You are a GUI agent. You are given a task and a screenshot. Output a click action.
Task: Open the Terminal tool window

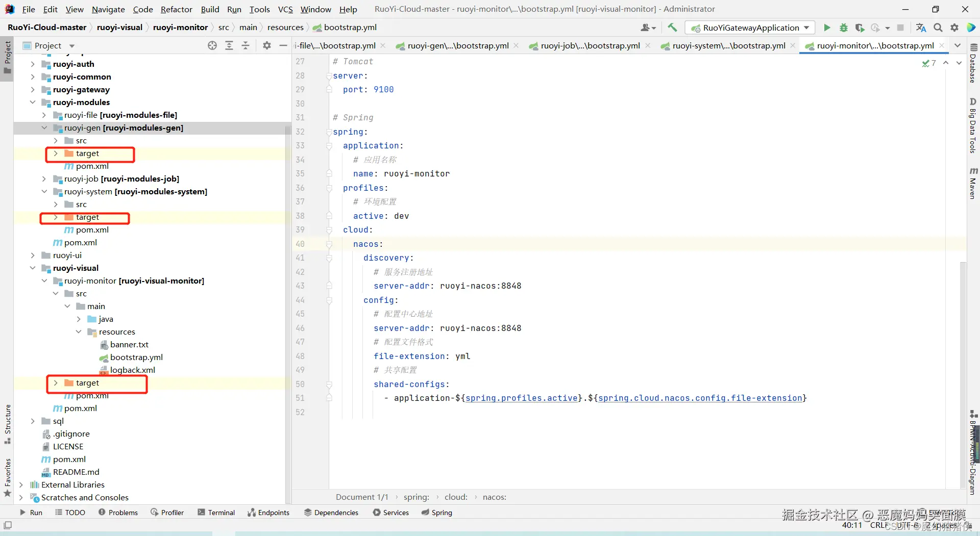pos(216,513)
